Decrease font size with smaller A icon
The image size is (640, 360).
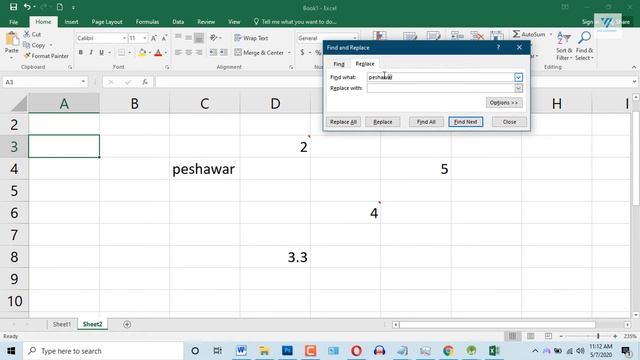[x=164, y=38]
